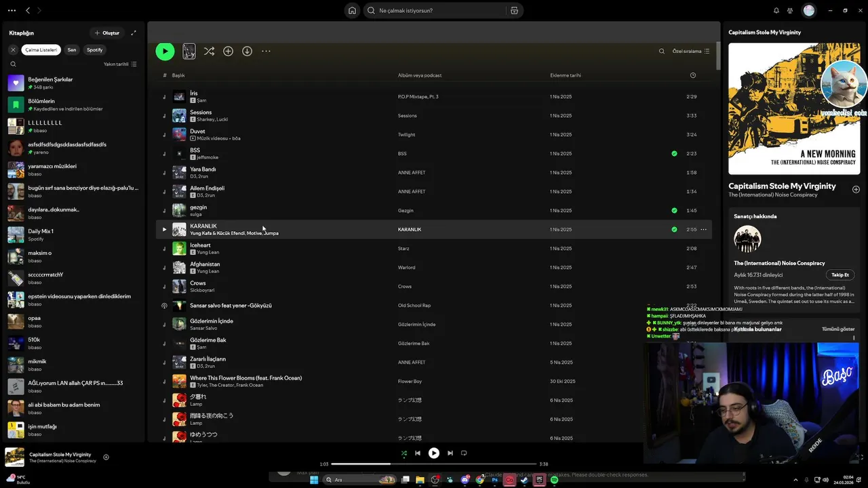Open the three-dot app menu at top left
The height and width of the screenshot is (488, 868).
click(12, 10)
